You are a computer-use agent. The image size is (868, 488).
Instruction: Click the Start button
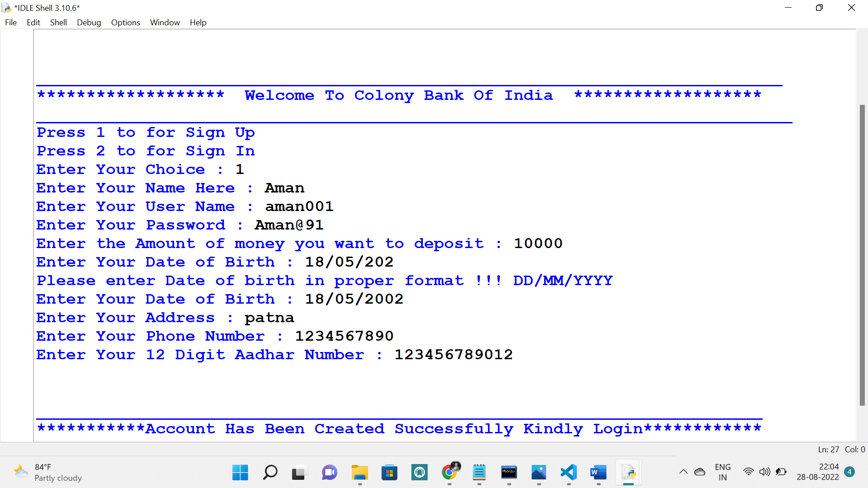(x=240, y=473)
